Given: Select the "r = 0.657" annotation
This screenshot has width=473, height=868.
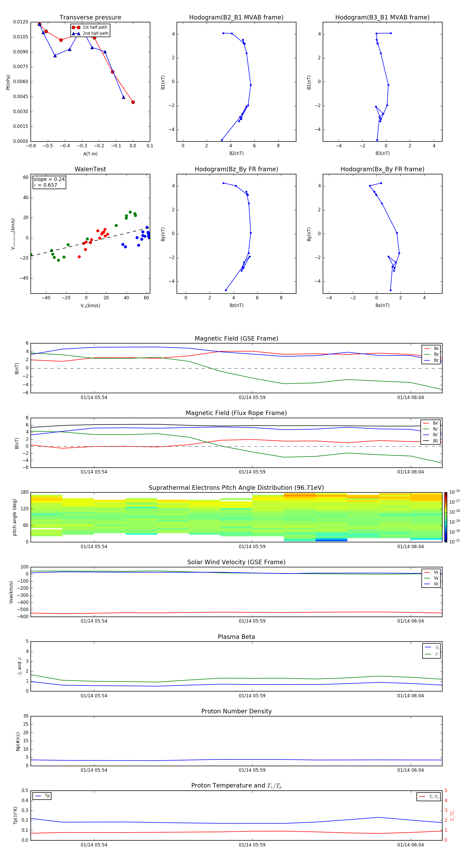Looking at the screenshot, I should (45, 185).
